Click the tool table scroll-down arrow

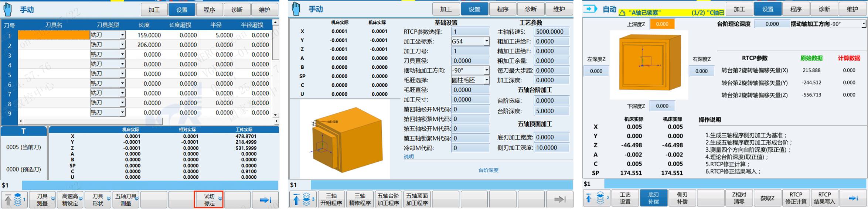pyautogui.click(x=275, y=115)
